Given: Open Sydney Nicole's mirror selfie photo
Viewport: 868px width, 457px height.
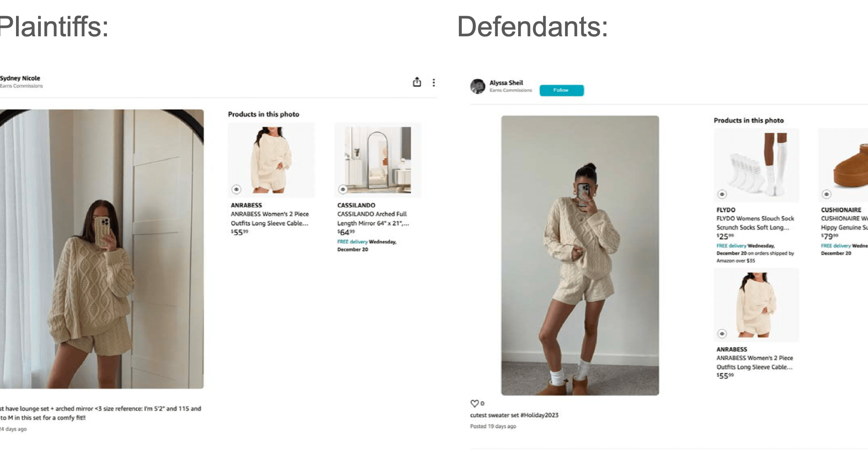Looking at the screenshot, I should pyautogui.click(x=101, y=249).
